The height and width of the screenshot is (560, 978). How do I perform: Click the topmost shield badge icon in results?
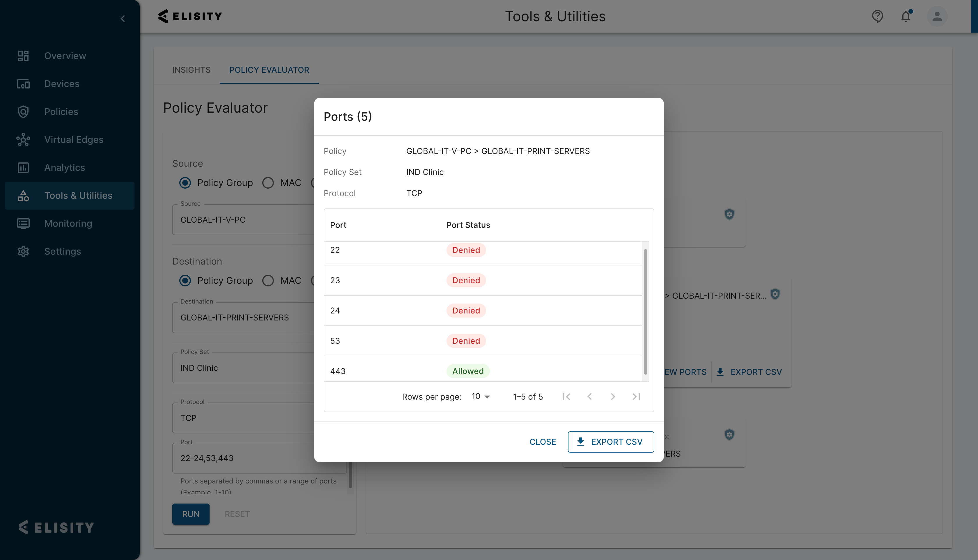pyautogui.click(x=729, y=214)
